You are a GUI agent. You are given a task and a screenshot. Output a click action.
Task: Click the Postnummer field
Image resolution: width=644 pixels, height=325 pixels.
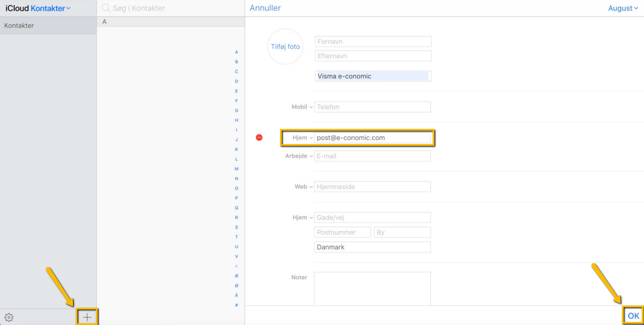[342, 232]
